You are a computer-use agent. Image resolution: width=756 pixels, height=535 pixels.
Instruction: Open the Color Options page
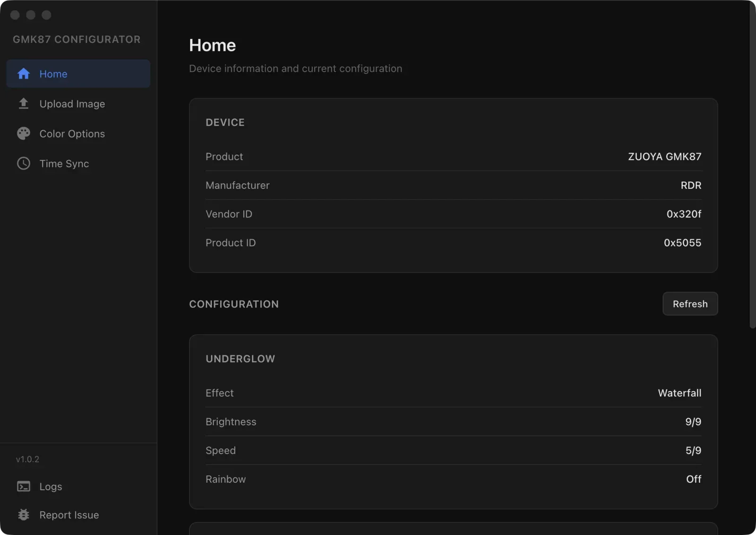tap(78, 134)
